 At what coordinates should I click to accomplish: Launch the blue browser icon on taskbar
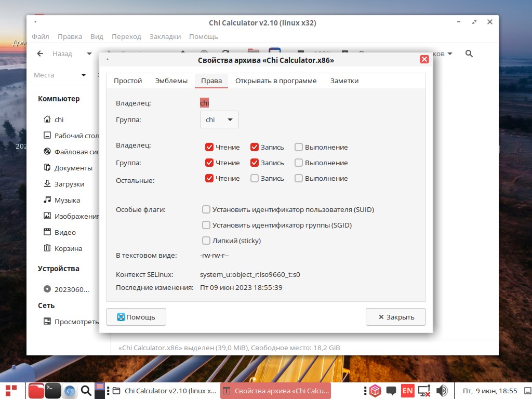(70, 391)
